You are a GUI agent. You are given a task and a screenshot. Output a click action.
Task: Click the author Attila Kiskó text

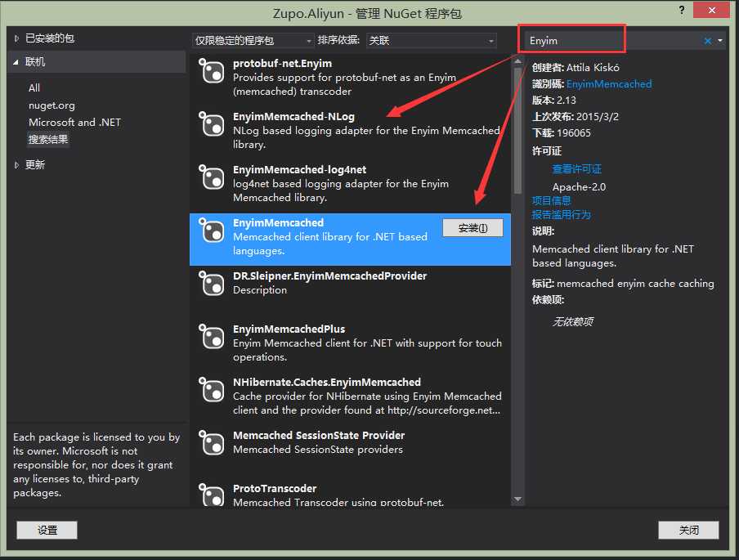(x=593, y=68)
